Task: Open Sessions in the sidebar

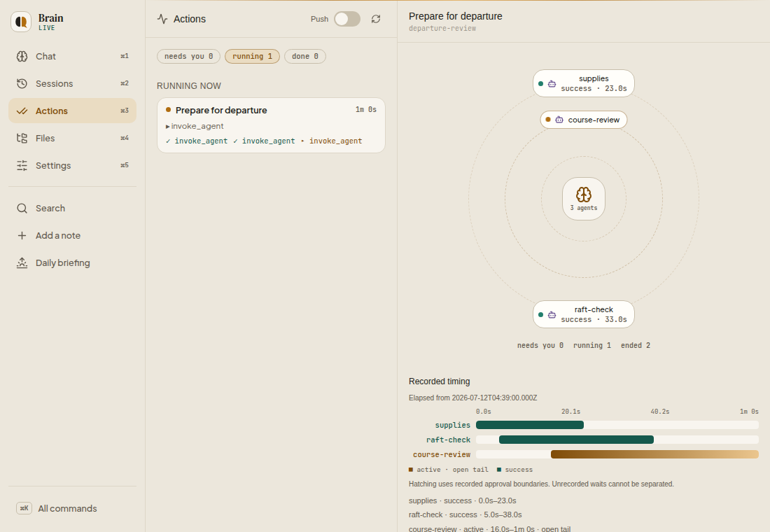Action: coord(72,83)
